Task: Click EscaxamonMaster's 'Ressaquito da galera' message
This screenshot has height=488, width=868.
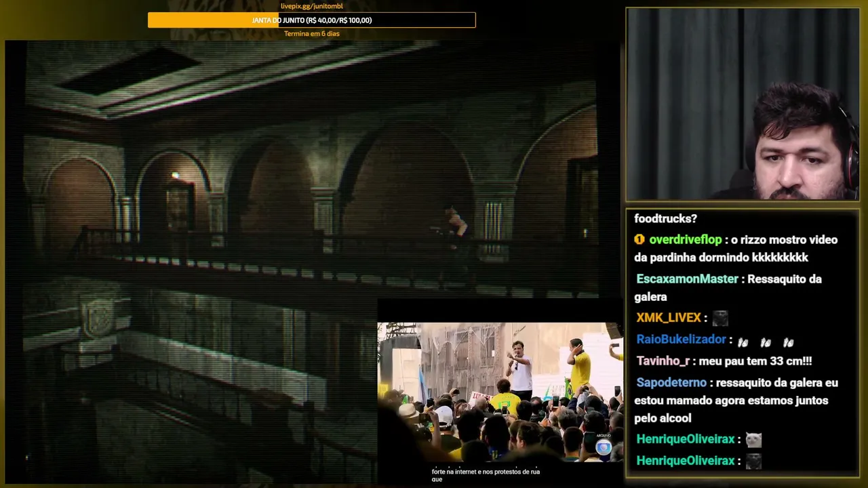Action: [x=728, y=288]
